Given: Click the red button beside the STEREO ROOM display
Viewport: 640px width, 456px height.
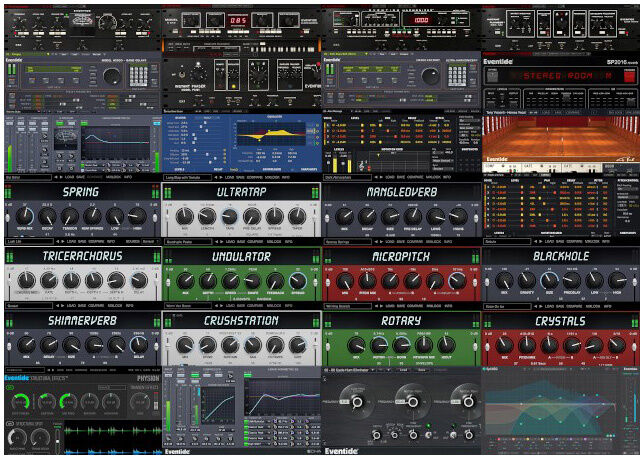Looking at the screenshot, I should click(x=629, y=76).
